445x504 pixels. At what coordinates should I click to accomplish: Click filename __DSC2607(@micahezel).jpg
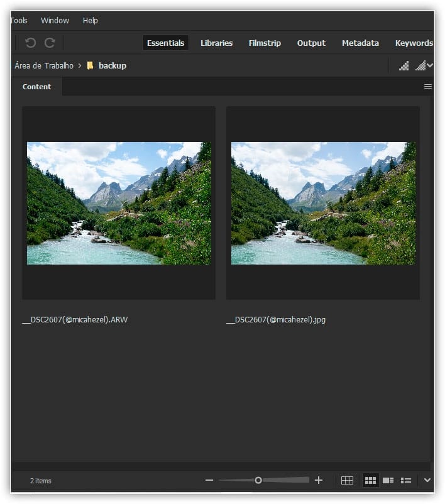276,319
